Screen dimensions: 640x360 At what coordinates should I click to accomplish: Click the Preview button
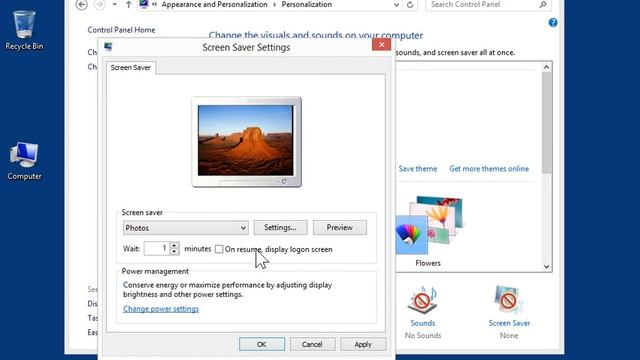[340, 227]
